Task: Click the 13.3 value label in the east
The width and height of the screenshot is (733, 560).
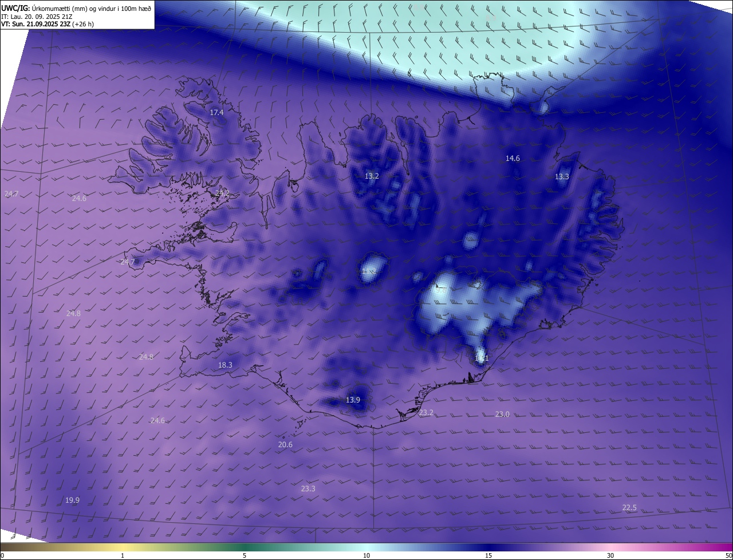Action: tap(562, 176)
